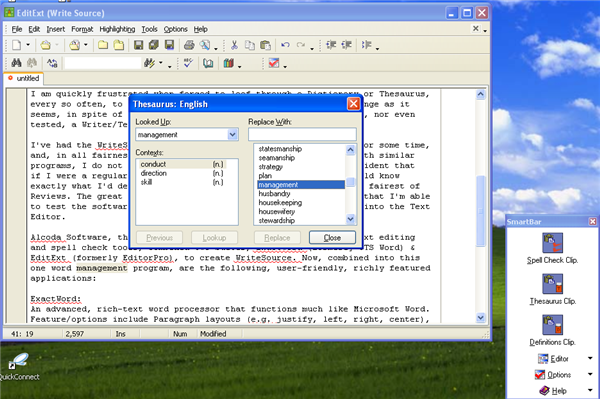The image size is (600, 399).
Task: Switch to the untitled document tab
Action: pos(24,78)
